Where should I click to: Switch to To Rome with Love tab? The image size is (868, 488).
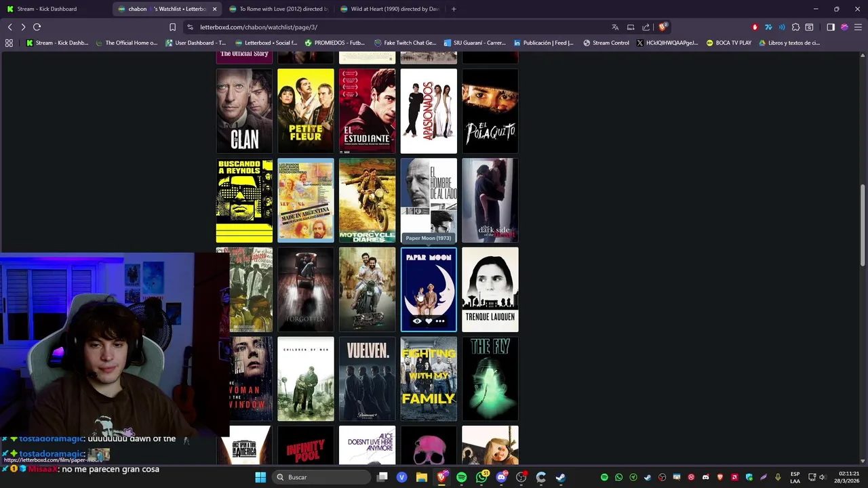pos(278,9)
